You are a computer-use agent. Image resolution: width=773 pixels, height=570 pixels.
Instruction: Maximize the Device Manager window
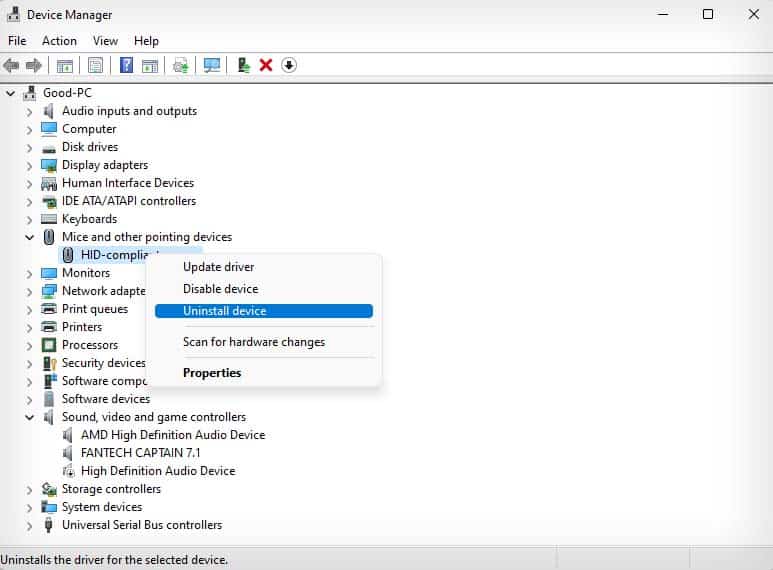point(708,14)
